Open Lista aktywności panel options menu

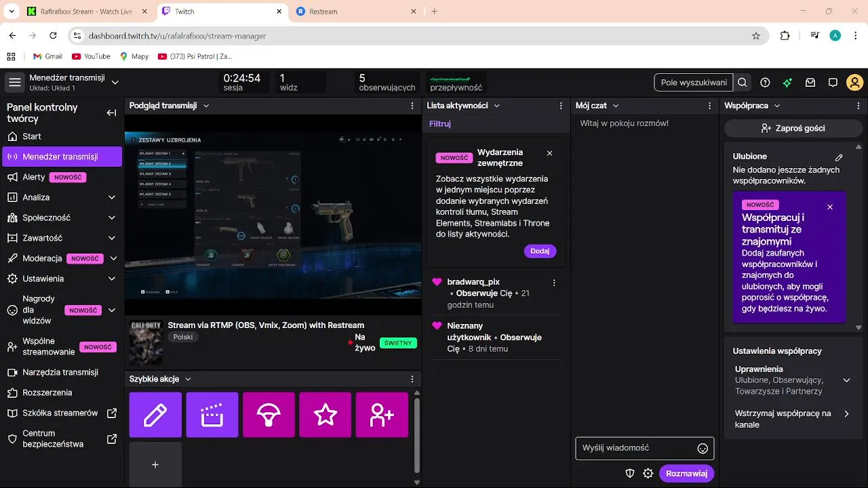point(561,106)
